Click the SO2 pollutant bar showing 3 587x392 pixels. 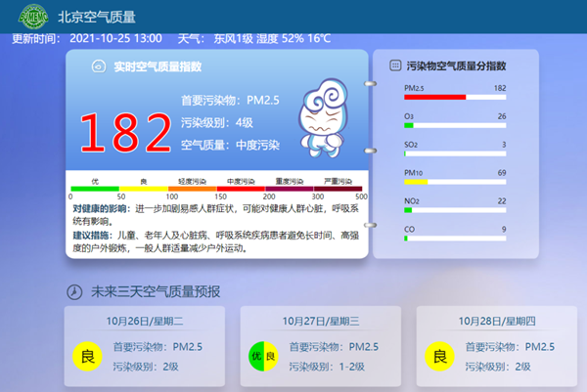click(406, 153)
